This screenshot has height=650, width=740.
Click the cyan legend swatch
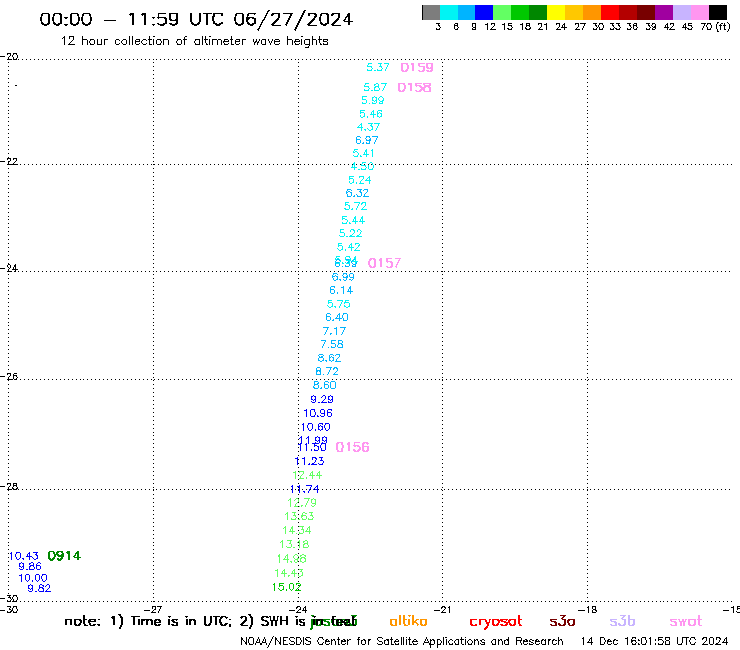[x=448, y=12]
